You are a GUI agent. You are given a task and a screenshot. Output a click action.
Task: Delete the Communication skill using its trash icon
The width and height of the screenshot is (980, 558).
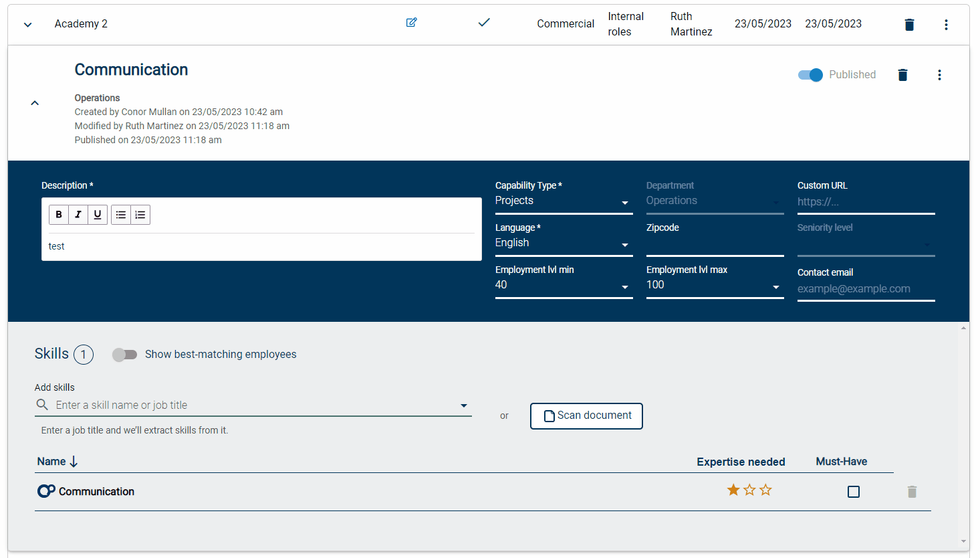[x=912, y=491]
